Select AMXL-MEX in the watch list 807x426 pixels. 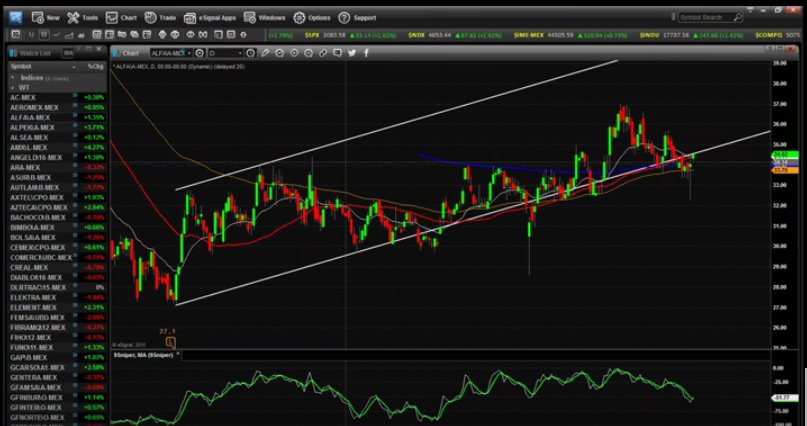(58, 147)
